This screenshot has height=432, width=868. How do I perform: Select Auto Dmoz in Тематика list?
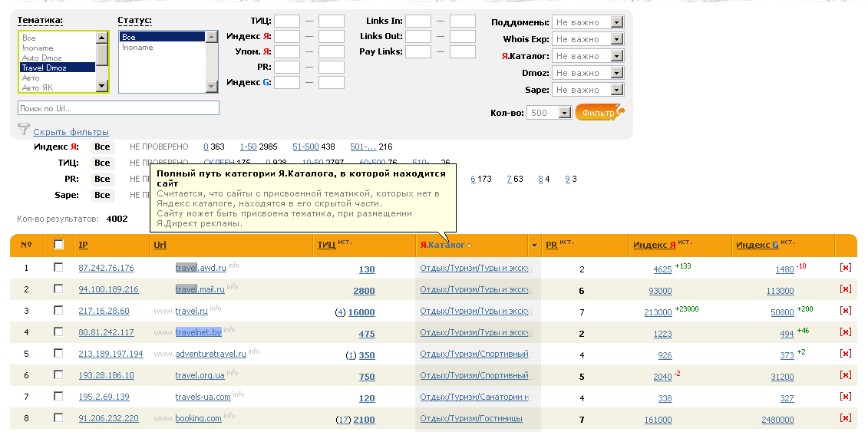pyautogui.click(x=41, y=58)
